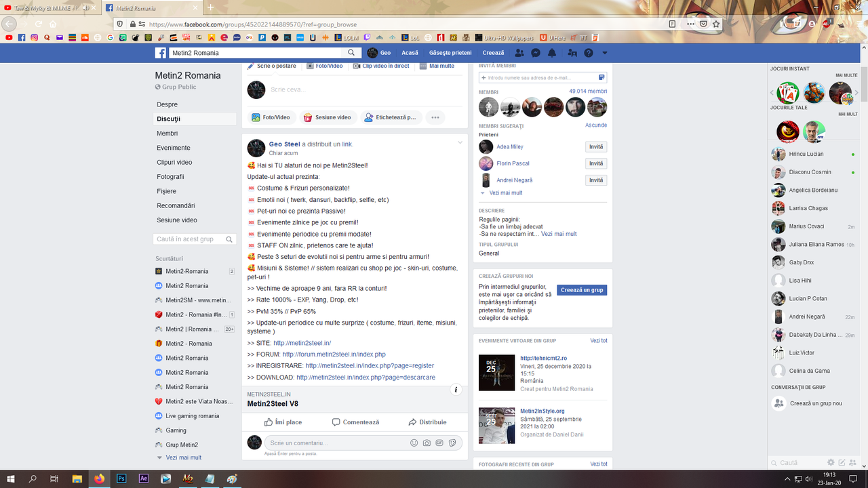Click 'Creează un grup' button
868x488 pixels.
point(582,290)
